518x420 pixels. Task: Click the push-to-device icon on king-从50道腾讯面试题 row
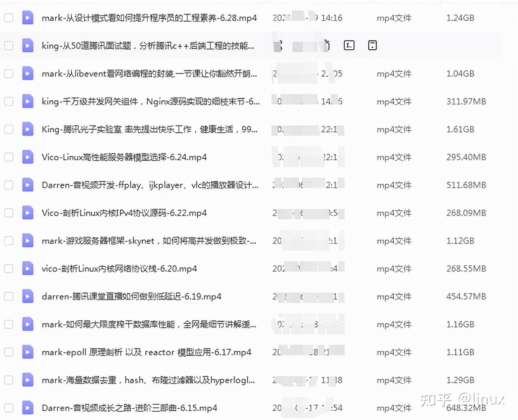click(372, 45)
